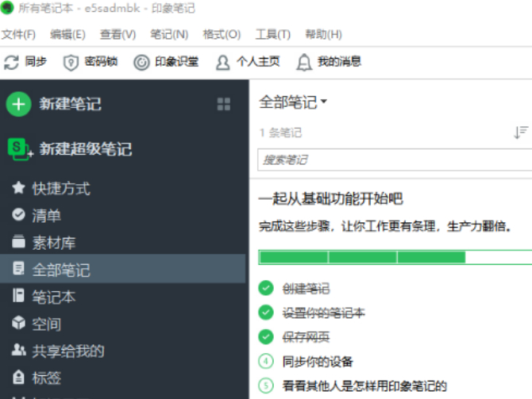
Task: Click the 新建超级笔记 label
Action: [x=86, y=149]
